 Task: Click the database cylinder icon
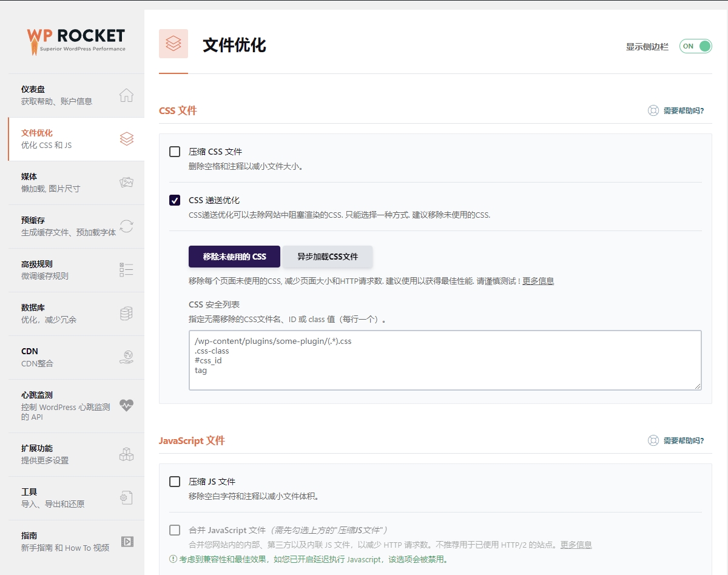[x=126, y=314]
